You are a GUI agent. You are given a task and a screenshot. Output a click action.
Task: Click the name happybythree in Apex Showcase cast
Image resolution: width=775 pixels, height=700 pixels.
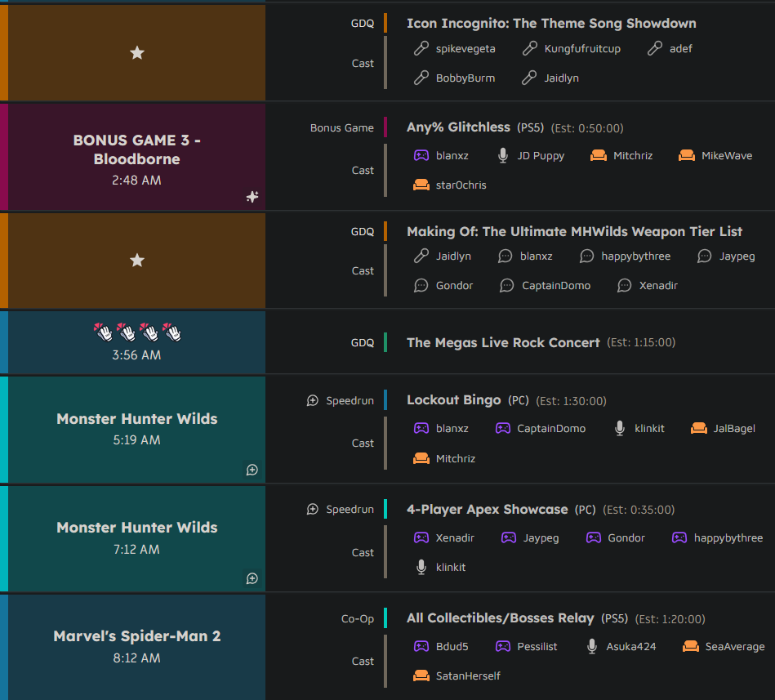(728, 537)
